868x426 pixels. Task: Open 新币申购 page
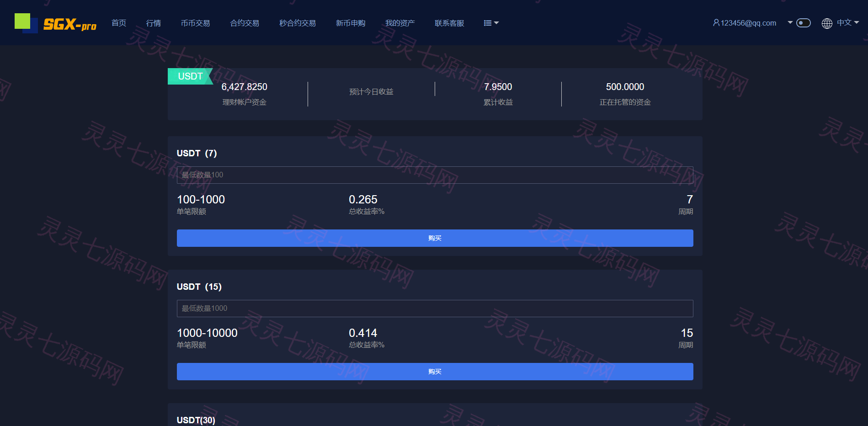click(351, 23)
